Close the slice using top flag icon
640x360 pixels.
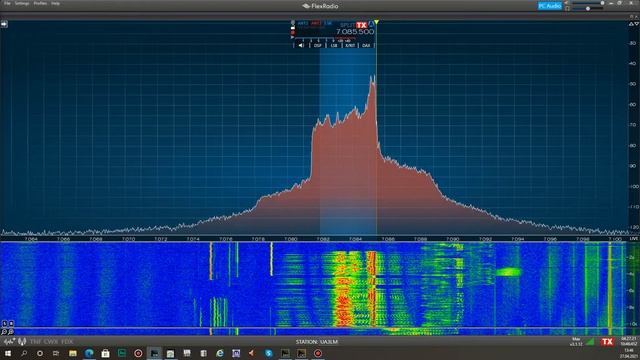pos(293,22)
